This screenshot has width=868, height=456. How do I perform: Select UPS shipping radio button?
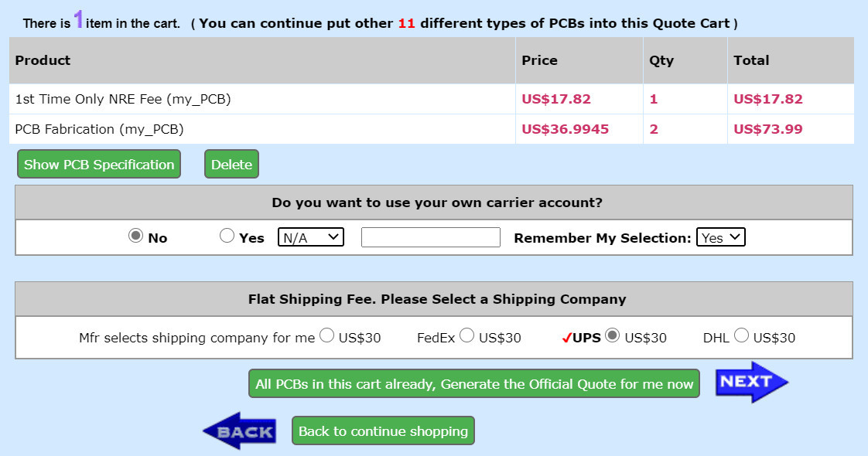(612, 335)
